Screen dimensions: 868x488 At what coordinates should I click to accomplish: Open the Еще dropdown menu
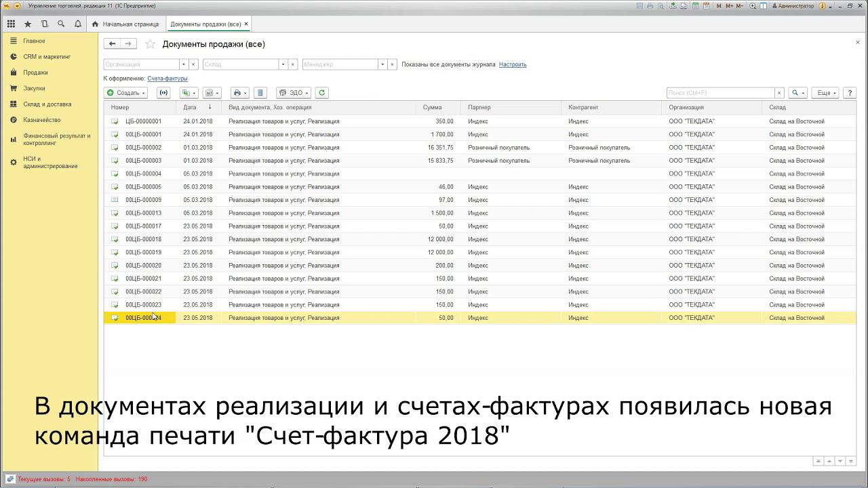pos(827,93)
